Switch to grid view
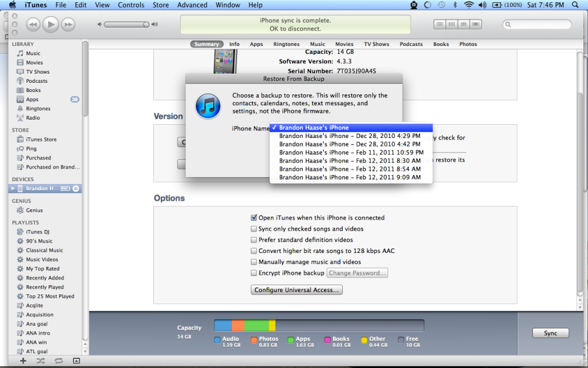Image resolution: width=588 pixels, height=368 pixels. tap(463, 24)
